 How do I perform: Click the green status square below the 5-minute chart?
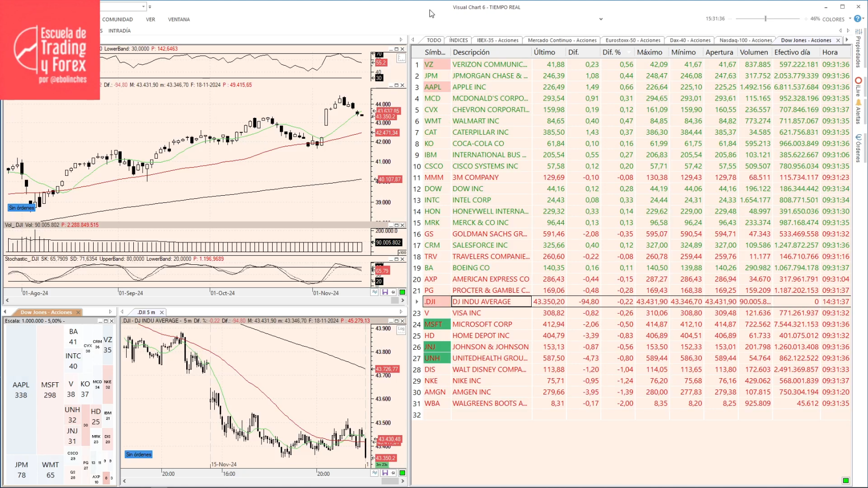(402, 473)
